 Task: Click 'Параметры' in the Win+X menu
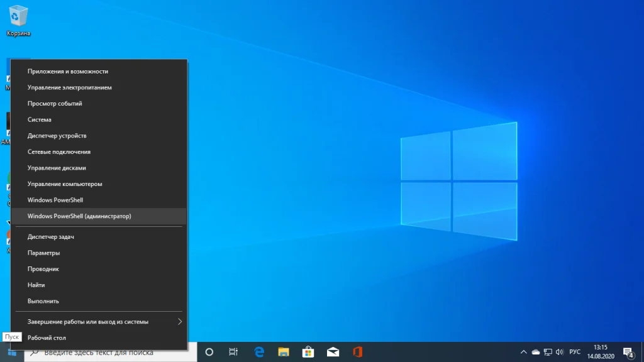(44, 253)
